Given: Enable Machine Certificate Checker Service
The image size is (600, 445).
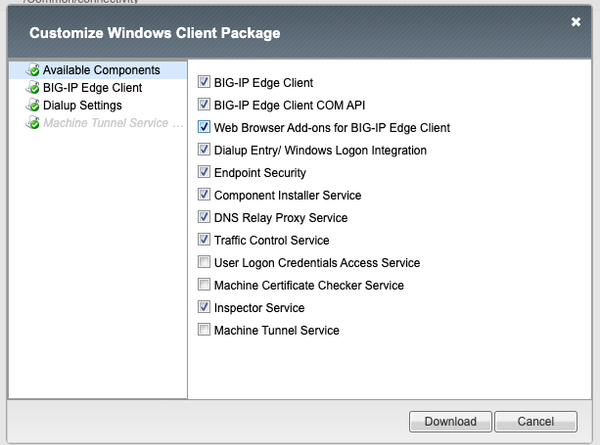Looking at the screenshot, I should pos(204,285).
